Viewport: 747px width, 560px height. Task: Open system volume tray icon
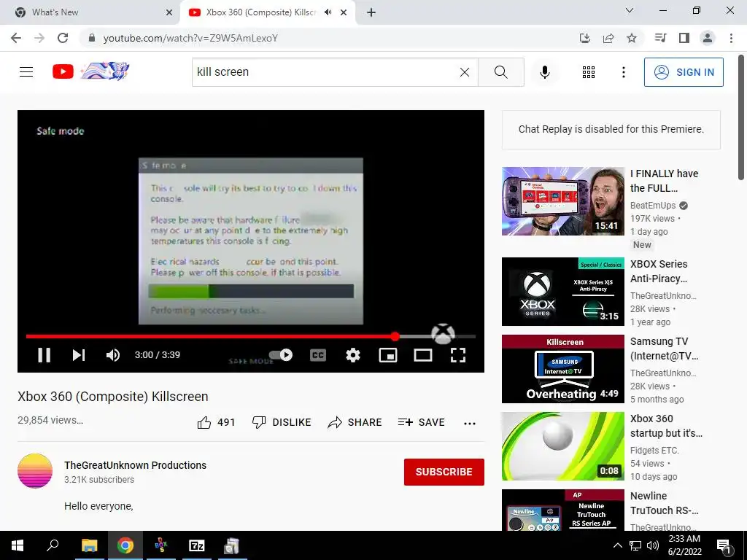[653, 545]
